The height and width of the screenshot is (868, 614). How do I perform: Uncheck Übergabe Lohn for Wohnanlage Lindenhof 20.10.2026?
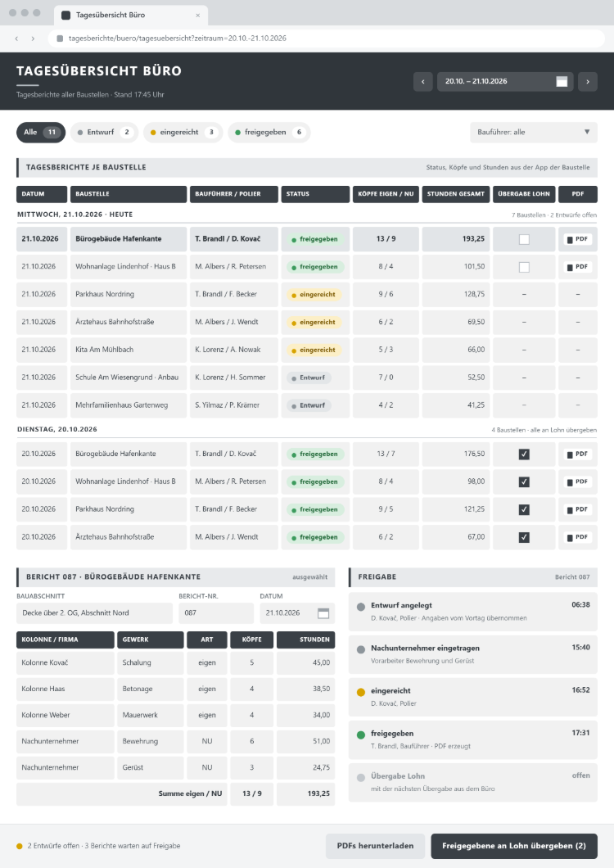pos(524,481)
